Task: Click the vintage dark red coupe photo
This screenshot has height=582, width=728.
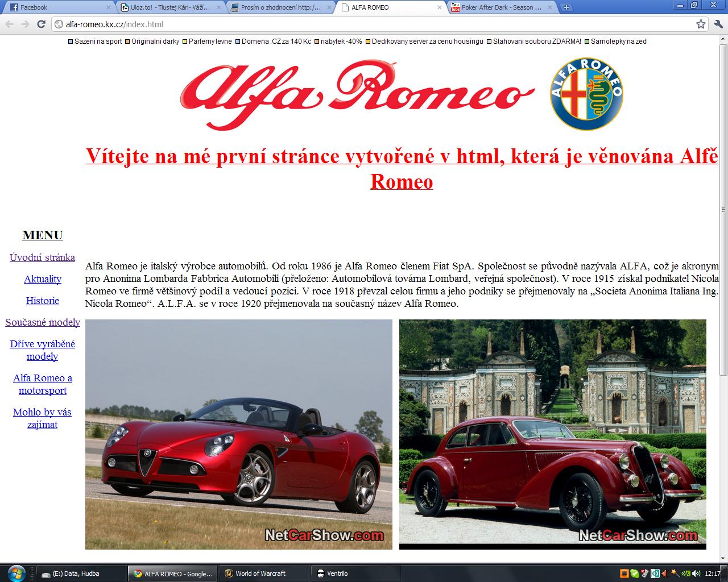Action: pyautogui.click(x=553, y=434)
